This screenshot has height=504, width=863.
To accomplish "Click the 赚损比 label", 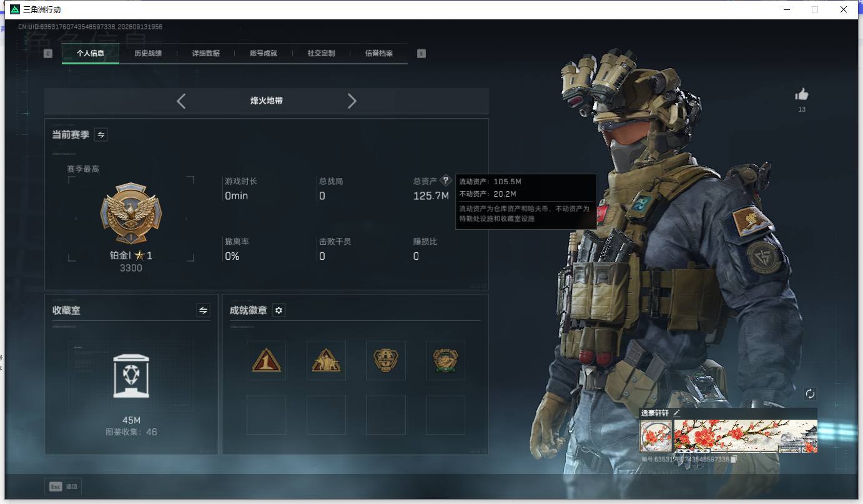I will click(425, 241).
